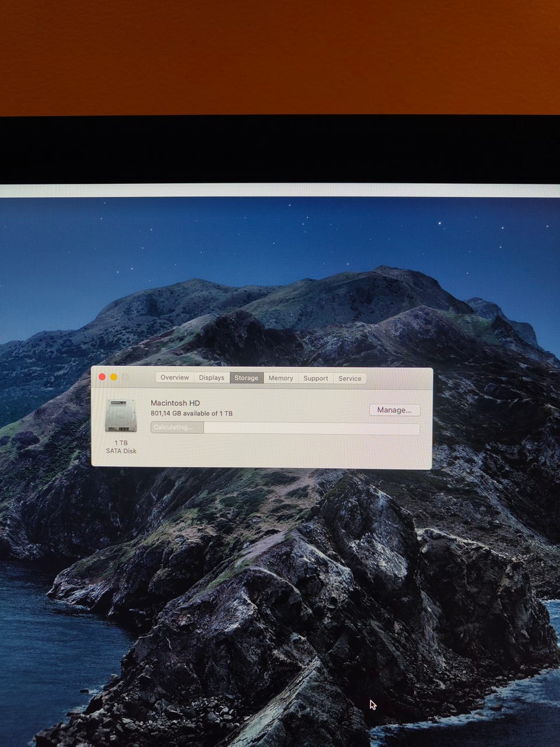Click empty window area below the storage bar
This screenshot has height=747, width=560.
point(280,452)
